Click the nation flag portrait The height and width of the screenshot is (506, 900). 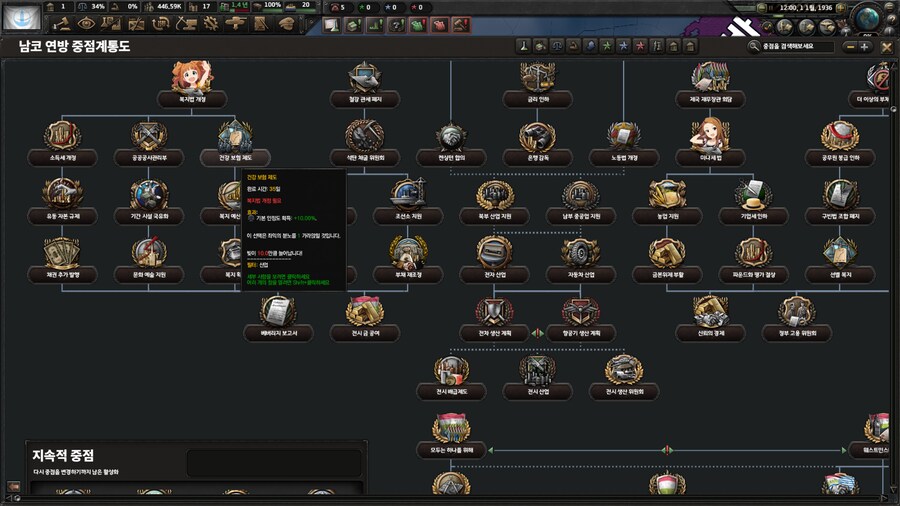point(21,15)
